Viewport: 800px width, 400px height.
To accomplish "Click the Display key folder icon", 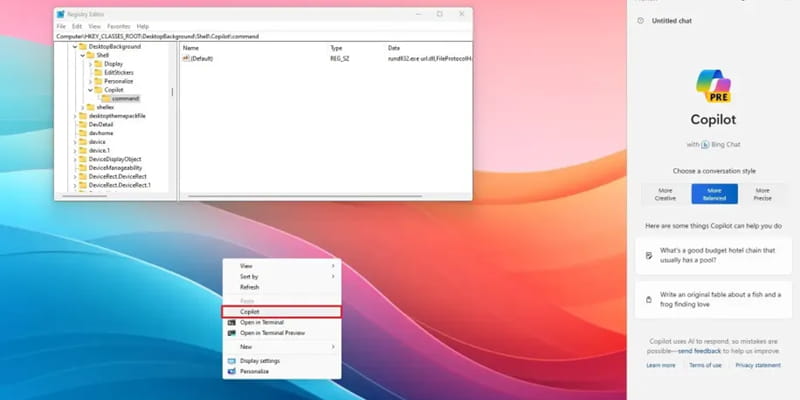I will pos(98,64).
